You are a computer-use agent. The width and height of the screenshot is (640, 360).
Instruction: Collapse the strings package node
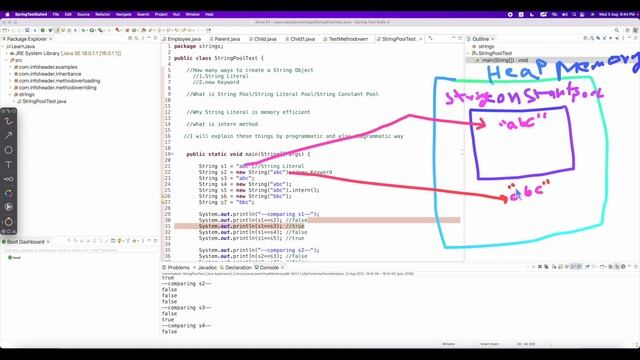coord(10,94)
